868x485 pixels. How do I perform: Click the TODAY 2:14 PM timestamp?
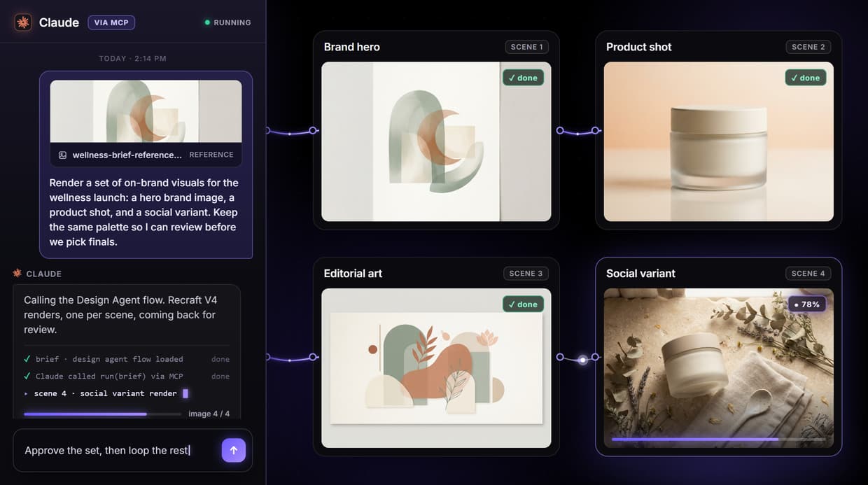132,59
